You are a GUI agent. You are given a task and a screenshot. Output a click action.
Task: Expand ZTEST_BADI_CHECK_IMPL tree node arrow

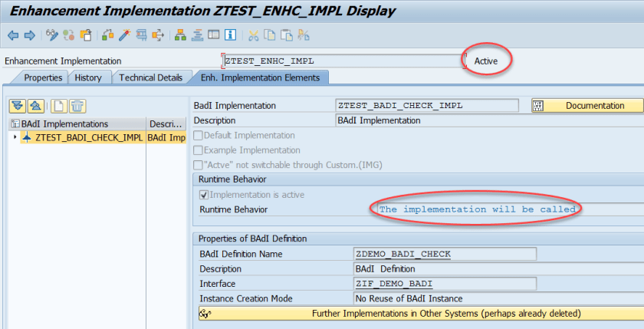tap(15, 137)
